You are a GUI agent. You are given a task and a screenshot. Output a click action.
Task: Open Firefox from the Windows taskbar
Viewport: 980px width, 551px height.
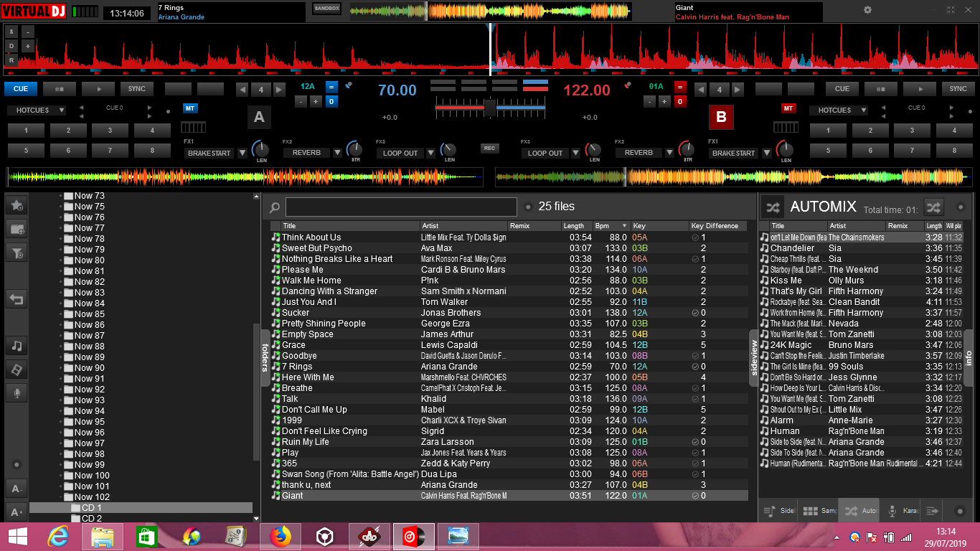click(281, 536)
